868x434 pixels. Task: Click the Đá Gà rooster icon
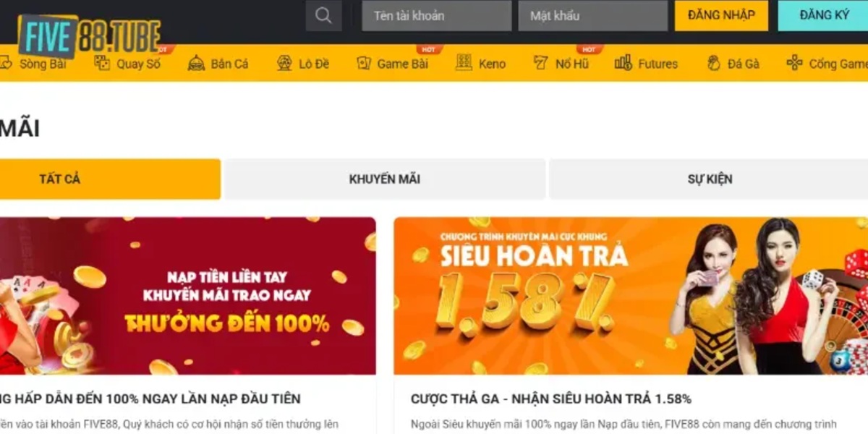[x=713, y=63]
